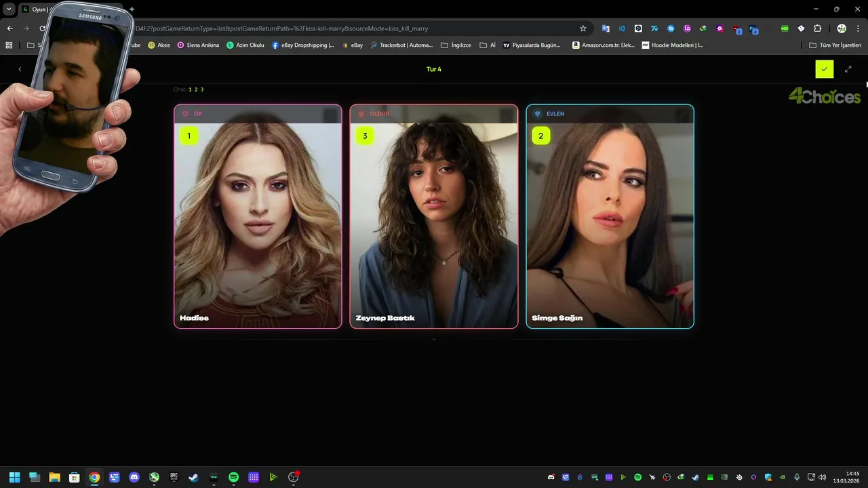The height and width of the screenshot is (488, 868).
Task: Open a new browser tab
Action: coord(132,9)
